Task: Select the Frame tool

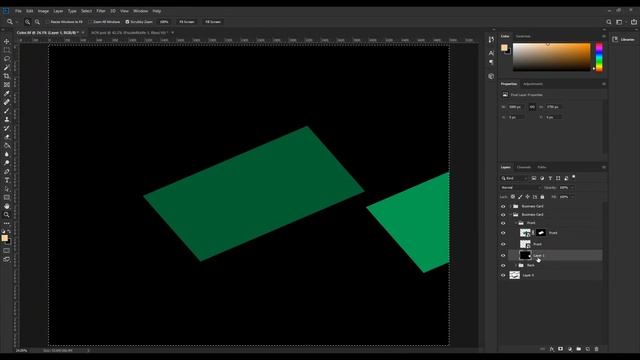Action: 7,84
